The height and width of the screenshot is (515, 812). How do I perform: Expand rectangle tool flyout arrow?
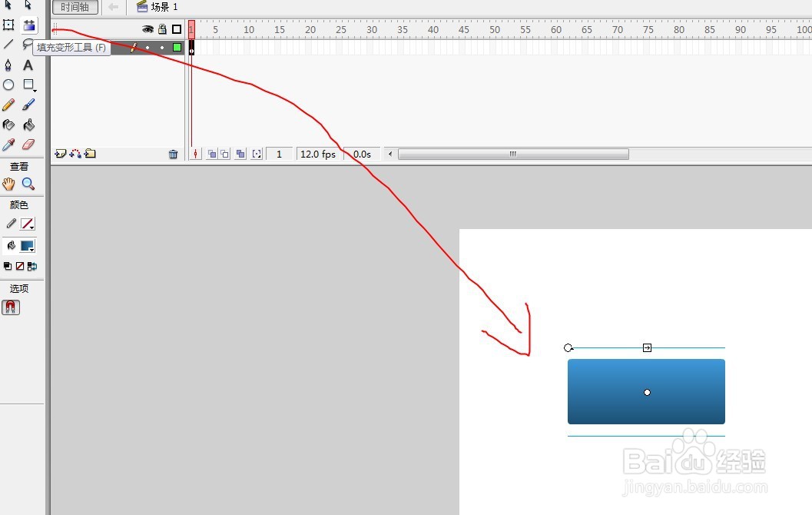(x=35, y=91)
